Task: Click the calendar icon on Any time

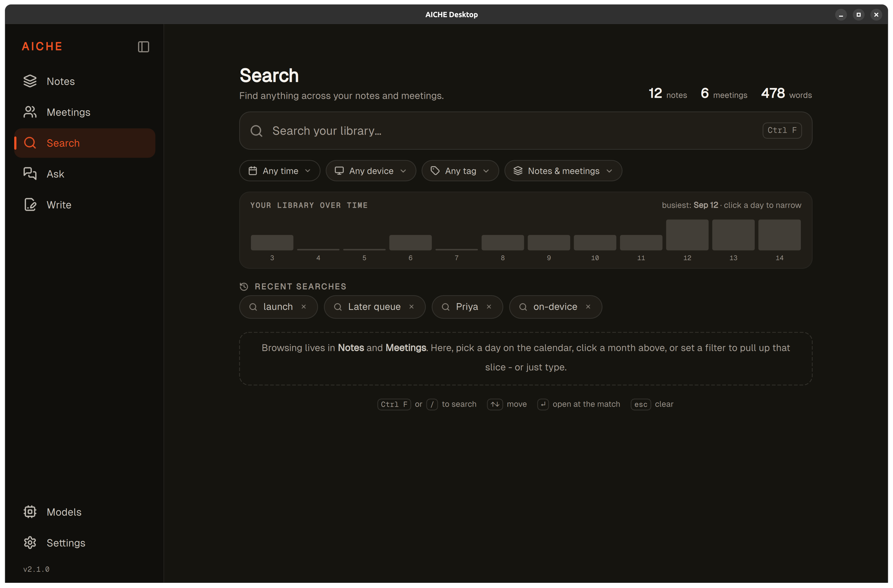Action: point(253,171)
